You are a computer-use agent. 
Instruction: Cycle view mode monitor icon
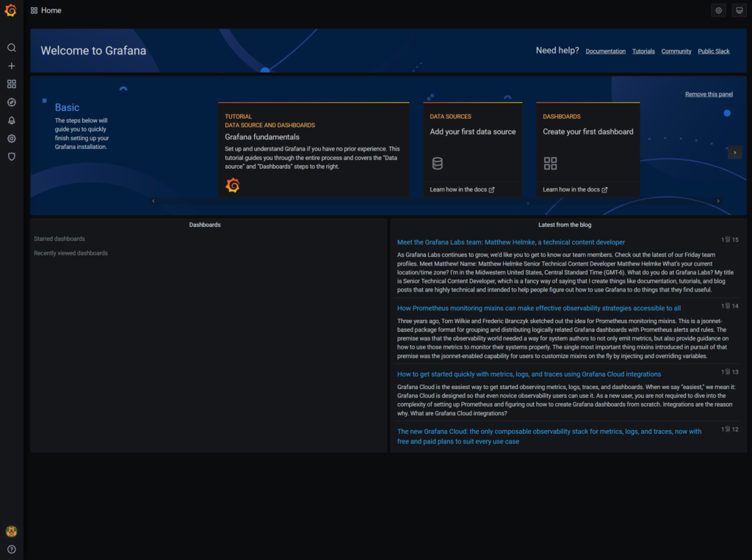pyautogui.click(x=739, y=10)
